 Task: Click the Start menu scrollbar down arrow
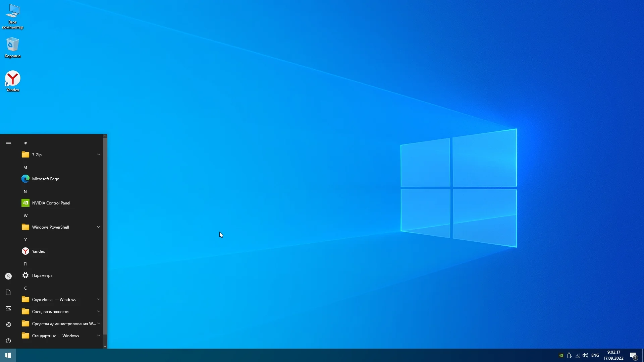point(105,346)
